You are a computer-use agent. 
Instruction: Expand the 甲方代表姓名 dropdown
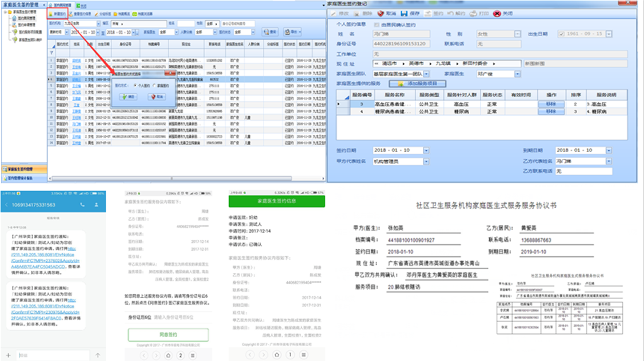[x=426, y=161]
